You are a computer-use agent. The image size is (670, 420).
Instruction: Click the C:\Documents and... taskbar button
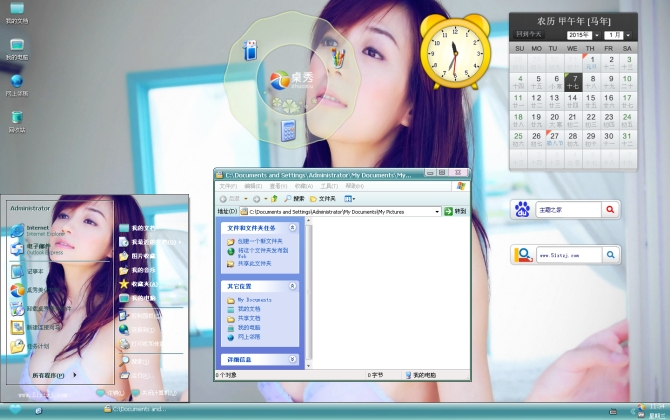(135, 409)
